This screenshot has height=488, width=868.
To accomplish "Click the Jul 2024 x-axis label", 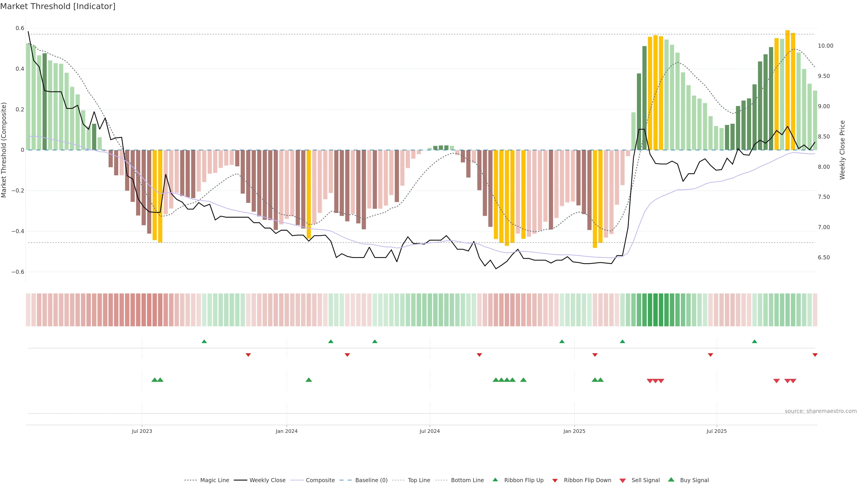I will click(430, 431).
